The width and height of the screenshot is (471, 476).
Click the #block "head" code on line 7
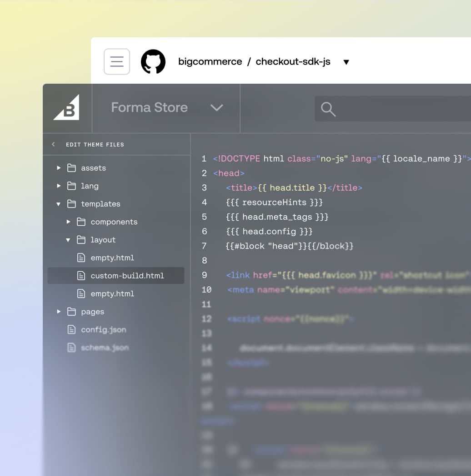(290, 246)
